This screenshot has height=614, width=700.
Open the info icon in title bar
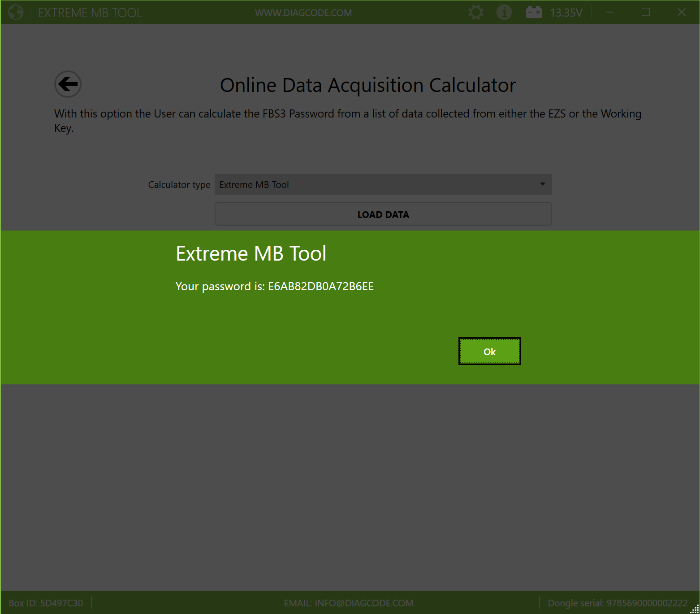[504, 12]
